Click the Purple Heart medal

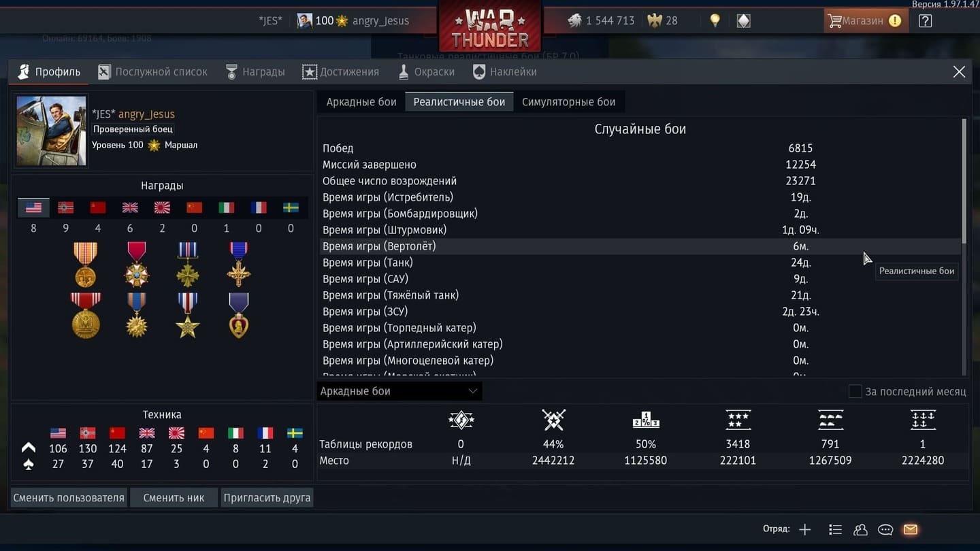[x=238, y=315]
